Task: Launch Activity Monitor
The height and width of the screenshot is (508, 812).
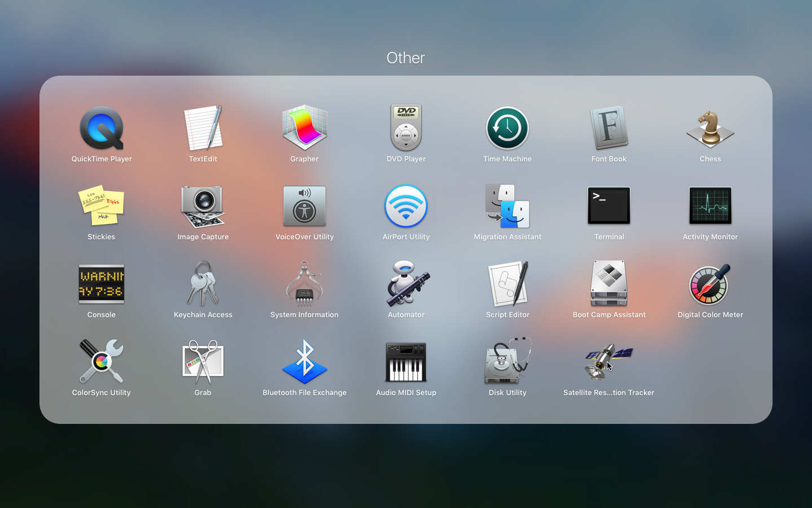Action: click(710, 207)
